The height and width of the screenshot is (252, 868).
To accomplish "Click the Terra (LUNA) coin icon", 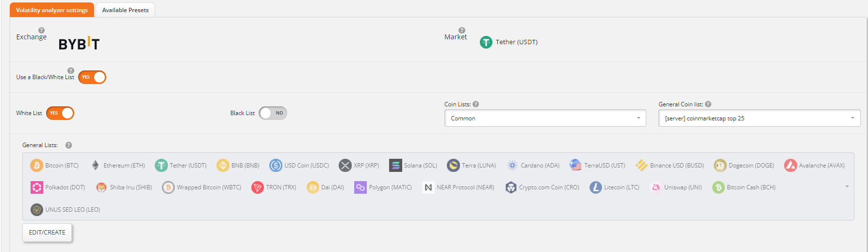I will click(453, 166).
